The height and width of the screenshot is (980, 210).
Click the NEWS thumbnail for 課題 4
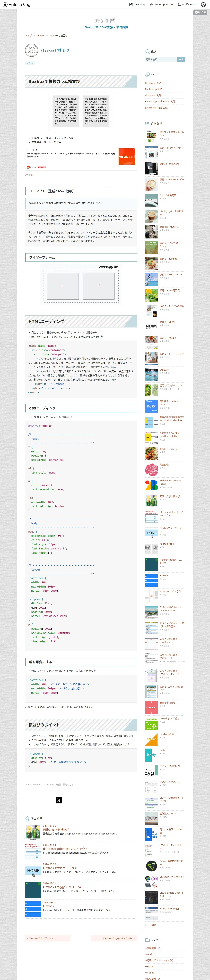click(152, 327)
